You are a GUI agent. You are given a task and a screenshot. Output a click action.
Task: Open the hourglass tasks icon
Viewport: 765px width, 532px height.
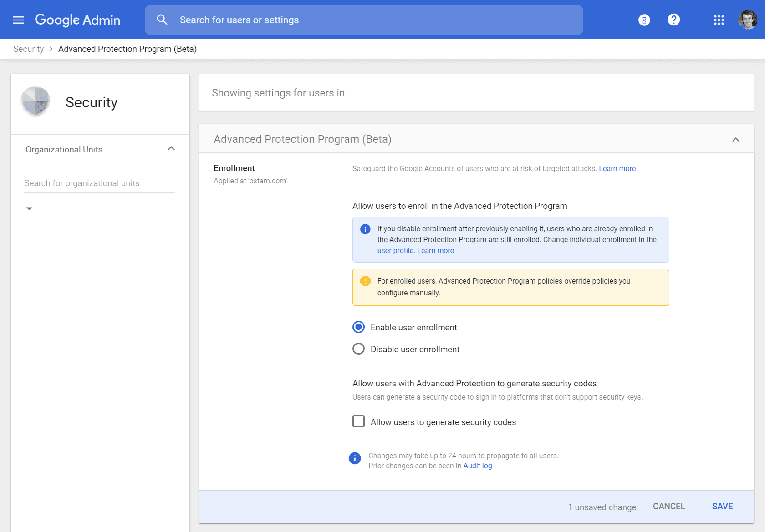644,20
